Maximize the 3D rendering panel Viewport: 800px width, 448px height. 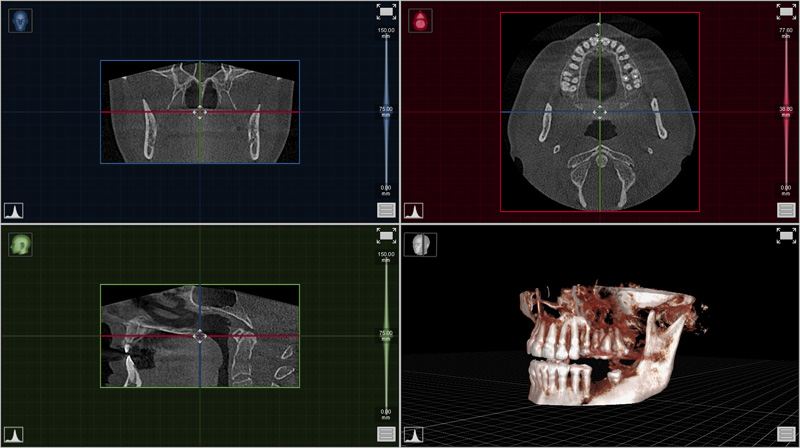coord(785,236)
